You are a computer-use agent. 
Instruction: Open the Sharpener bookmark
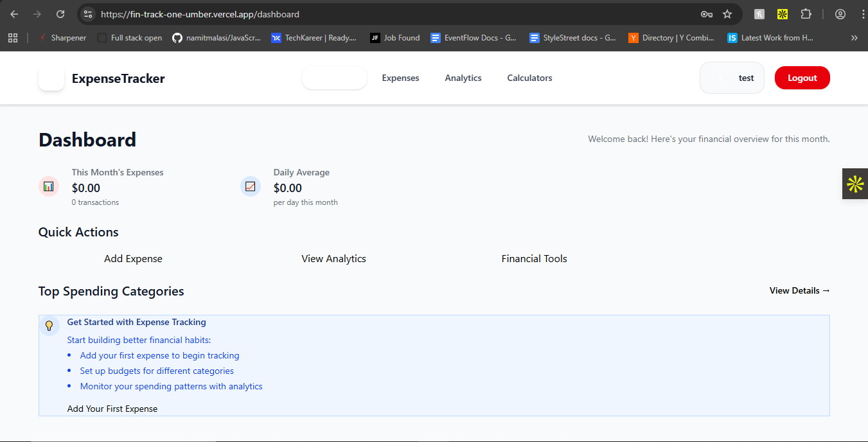pyautogui.click(x=63, y=38)
